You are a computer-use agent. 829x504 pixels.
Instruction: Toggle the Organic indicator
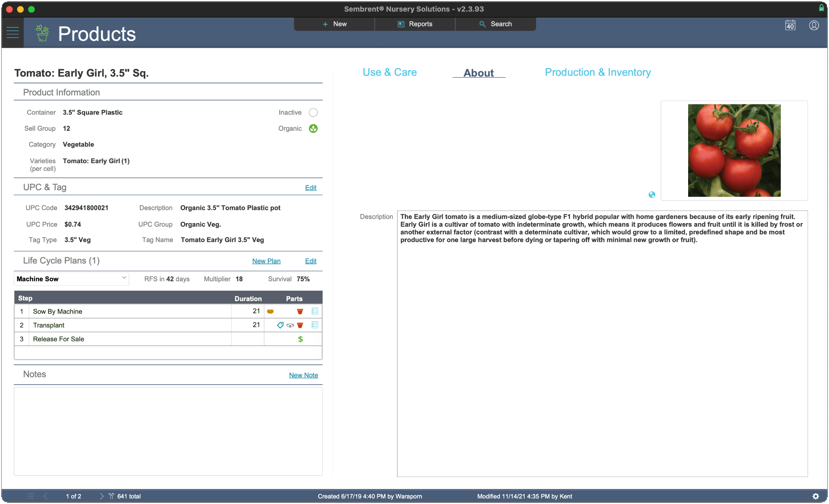coord(313,128)
